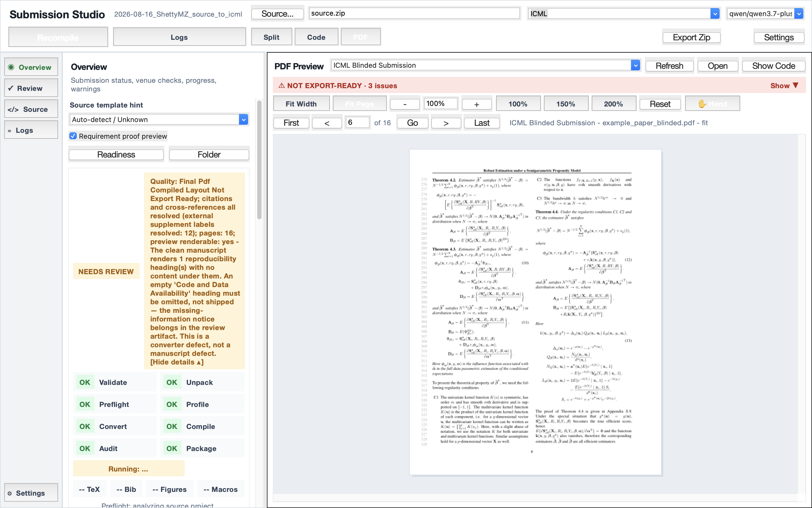The height and width of the screenshot is (508, 812).
Task: Open Logs from the top toolbar
Action: [x=179, y=37]
